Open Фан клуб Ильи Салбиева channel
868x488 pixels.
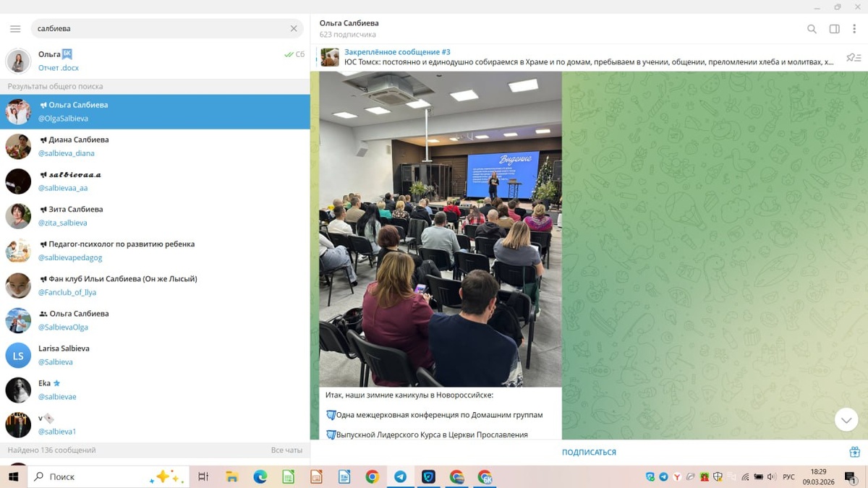click(x=155, y=285)
